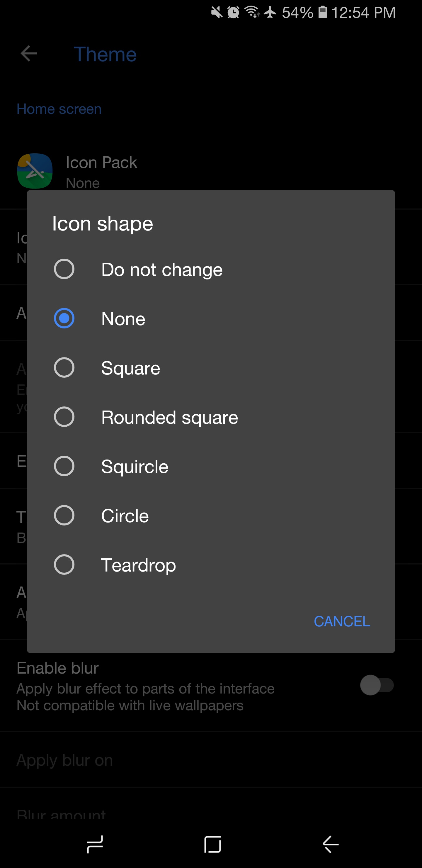The height and width of the screenshot is (868, 422).
Task: Toggle the Enable blur switch
Action: 377,685
